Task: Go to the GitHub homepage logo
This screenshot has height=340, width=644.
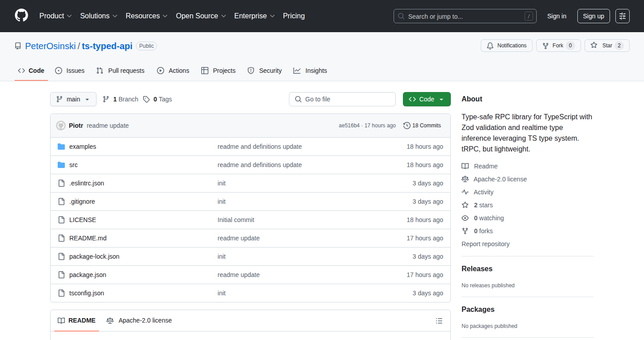Action: click(x=21, y=16)
